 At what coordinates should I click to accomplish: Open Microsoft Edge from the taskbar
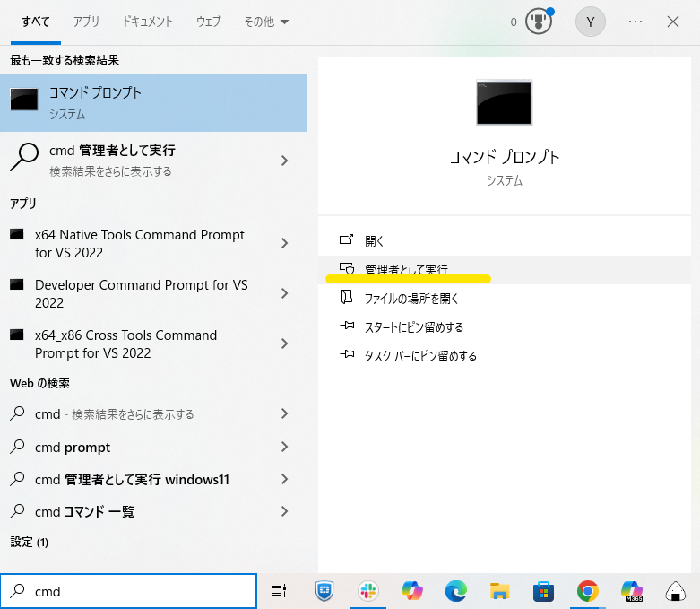click(x=456, y=591)
